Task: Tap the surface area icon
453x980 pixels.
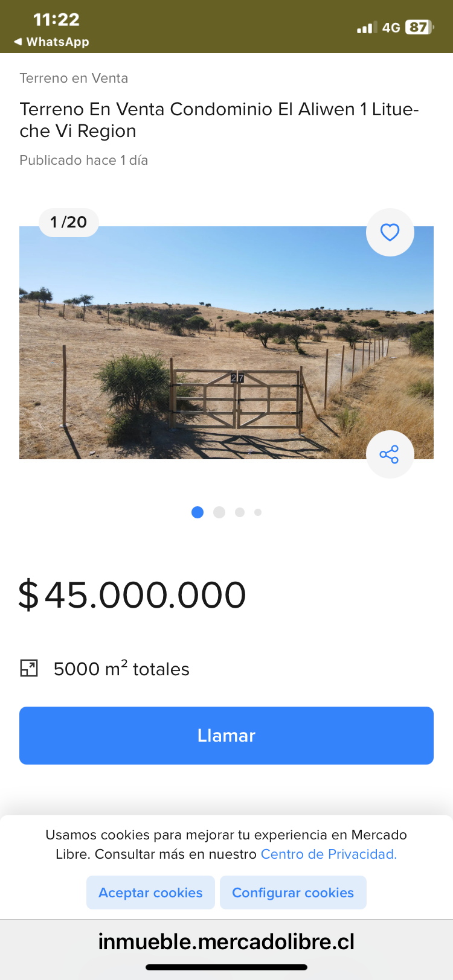Action: (29, 668)
